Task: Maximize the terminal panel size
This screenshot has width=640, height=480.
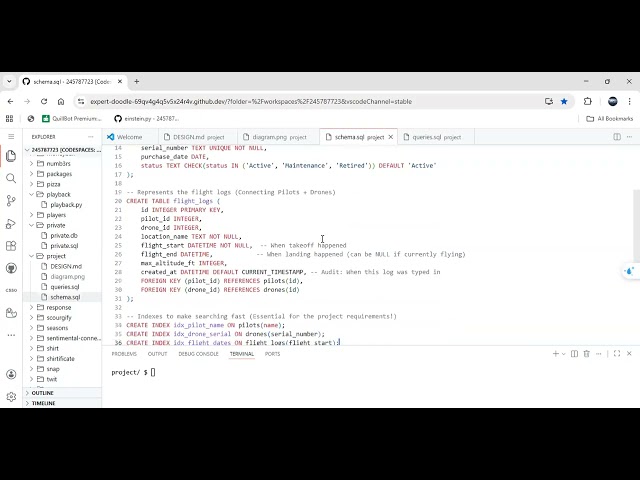Action: point(617,353)
